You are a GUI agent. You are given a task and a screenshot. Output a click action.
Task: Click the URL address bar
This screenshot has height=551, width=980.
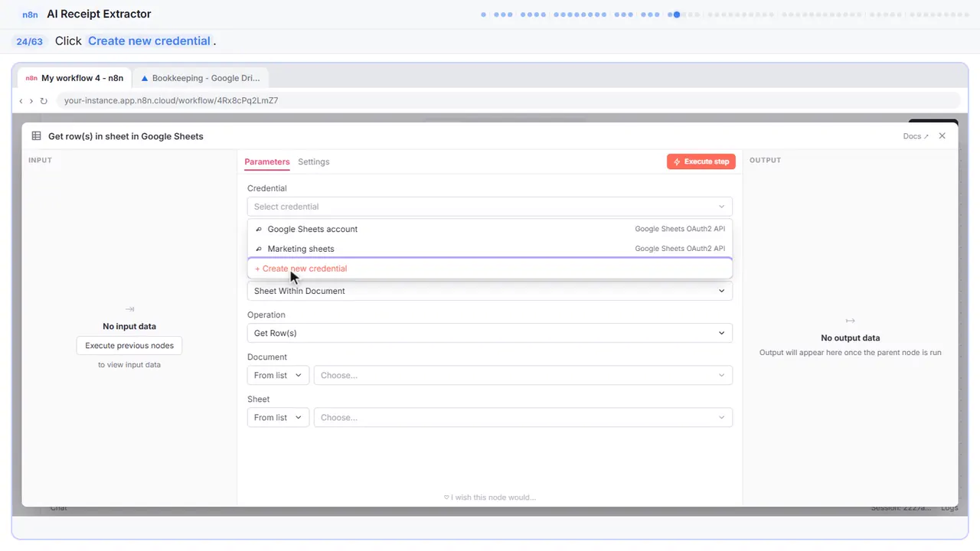click(508, 100)
